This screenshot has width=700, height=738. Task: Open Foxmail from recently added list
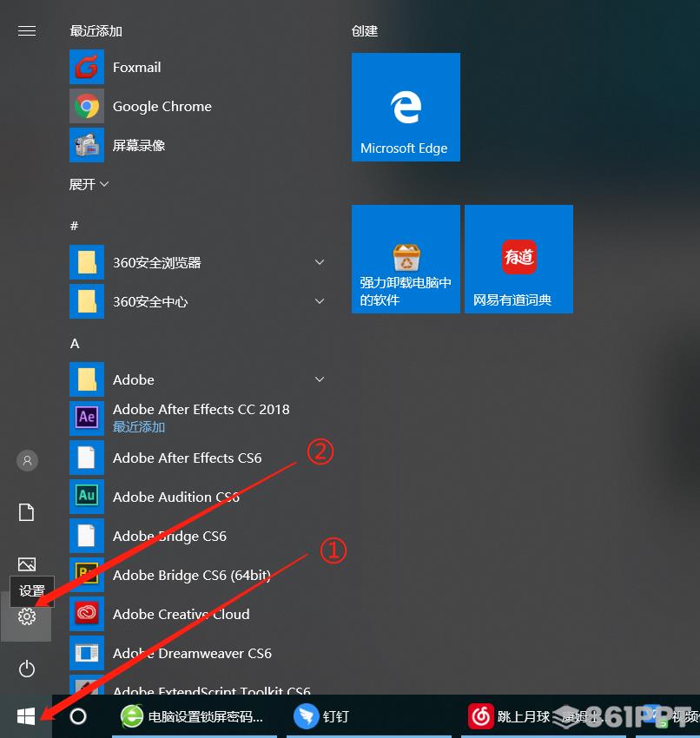(87, 68)
